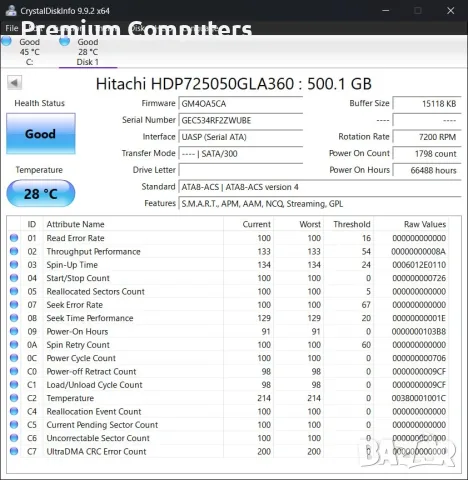The width and height of the screenshot is (468, 480).
Task: Click the Serial Number field
Action: [x=241, y=120]
